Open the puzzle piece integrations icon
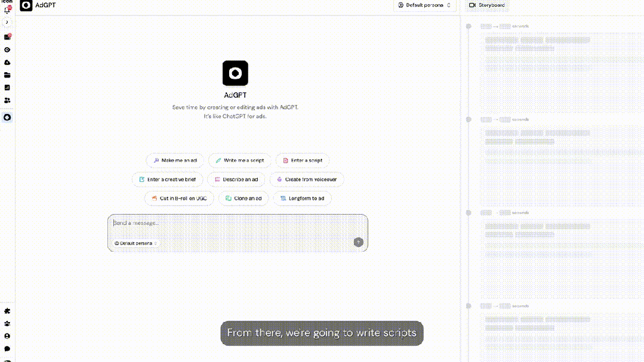This screenshot has height=362, width=644. click(x=7, y=311)
